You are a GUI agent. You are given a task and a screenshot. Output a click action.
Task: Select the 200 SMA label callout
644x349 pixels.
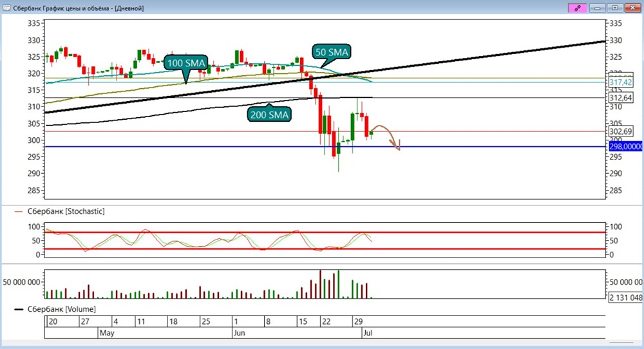point(269,115)
